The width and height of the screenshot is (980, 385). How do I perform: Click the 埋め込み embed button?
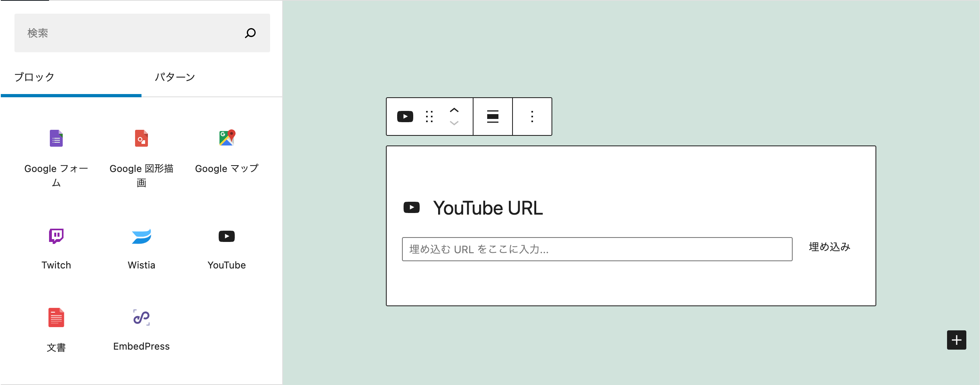coord(830,247)
